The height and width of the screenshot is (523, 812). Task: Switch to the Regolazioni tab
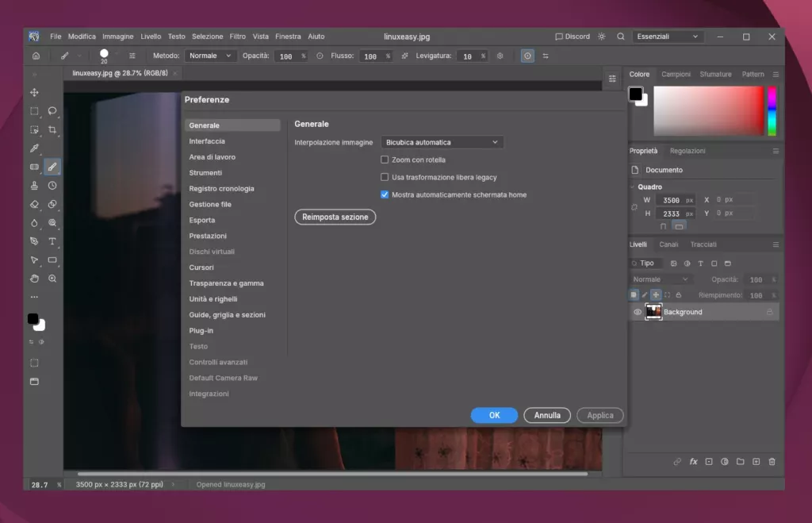tap(688, 151)
